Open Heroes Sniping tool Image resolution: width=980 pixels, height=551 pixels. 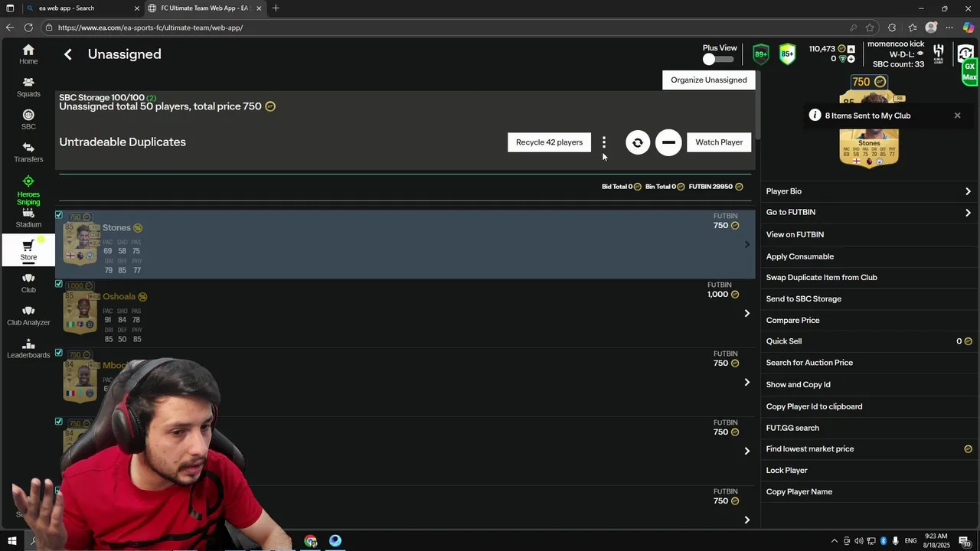pos(28,191)
